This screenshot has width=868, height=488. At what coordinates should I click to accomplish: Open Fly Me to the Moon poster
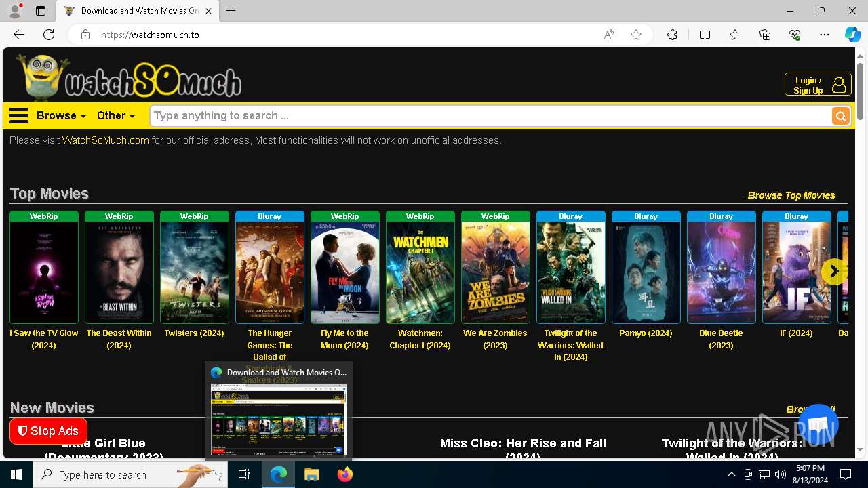click(x=345, y=272)
